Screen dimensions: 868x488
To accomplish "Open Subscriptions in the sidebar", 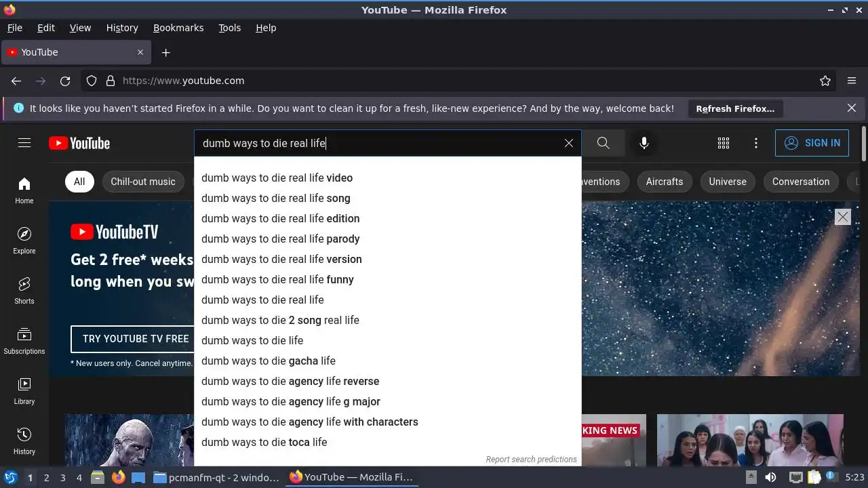I will click(x=24, y=341).
